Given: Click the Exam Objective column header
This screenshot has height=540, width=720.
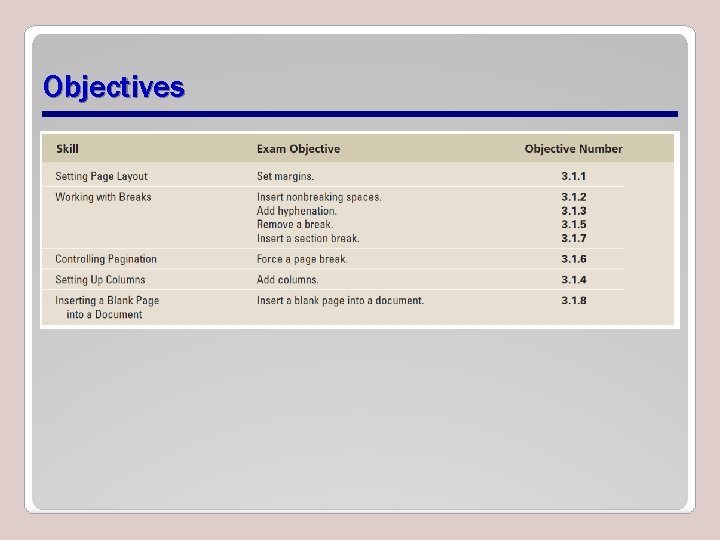Looking at the screenshot, I should click(298, 149).
